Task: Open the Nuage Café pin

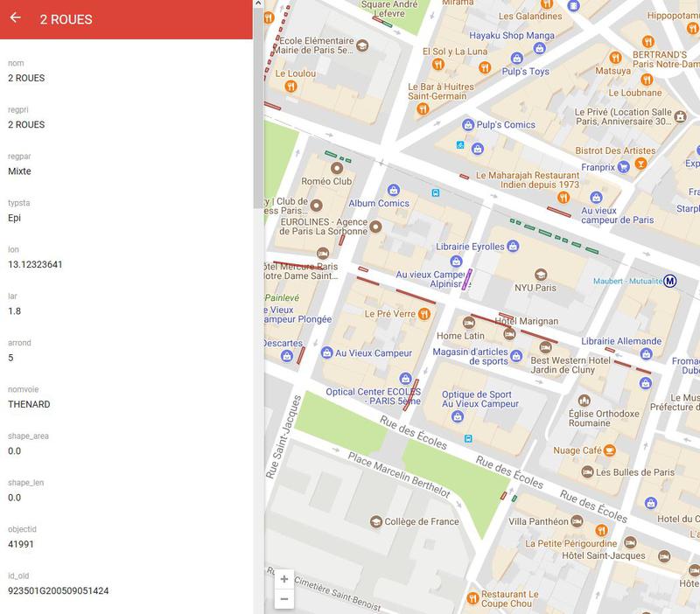Action: [610, 450]
